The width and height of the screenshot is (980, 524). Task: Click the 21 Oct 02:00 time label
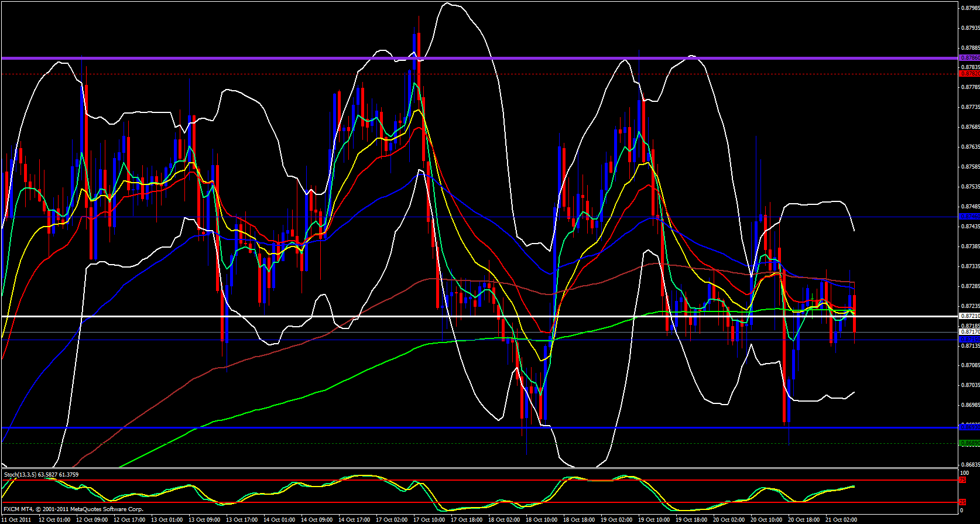pos(841,520)
